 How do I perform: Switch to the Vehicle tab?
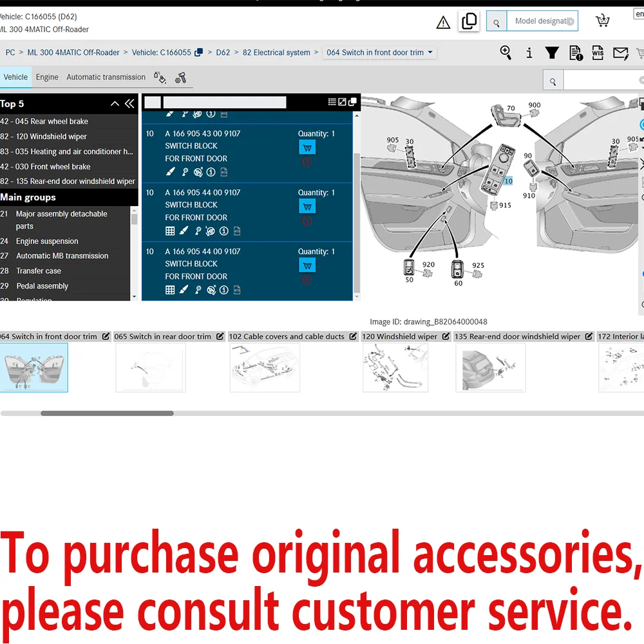tap(15, 77)
